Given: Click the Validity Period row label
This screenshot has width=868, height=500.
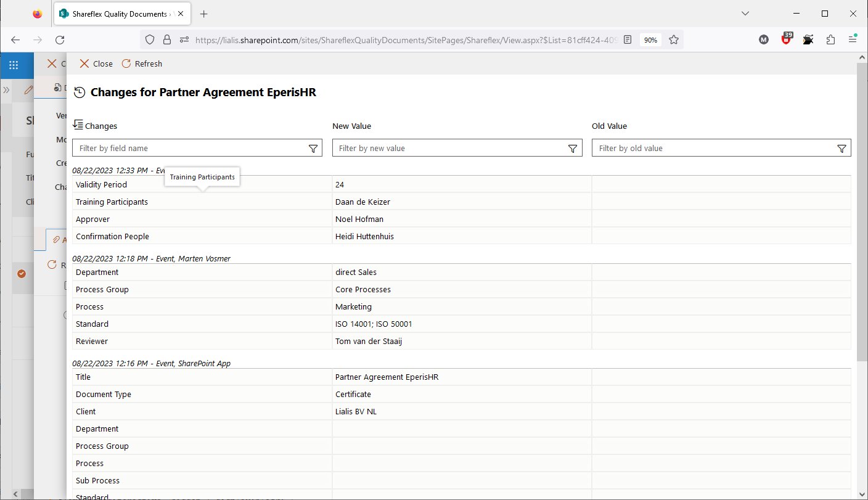Looking at the screenshot, I should pyautogui.click(x=101, y=184).
